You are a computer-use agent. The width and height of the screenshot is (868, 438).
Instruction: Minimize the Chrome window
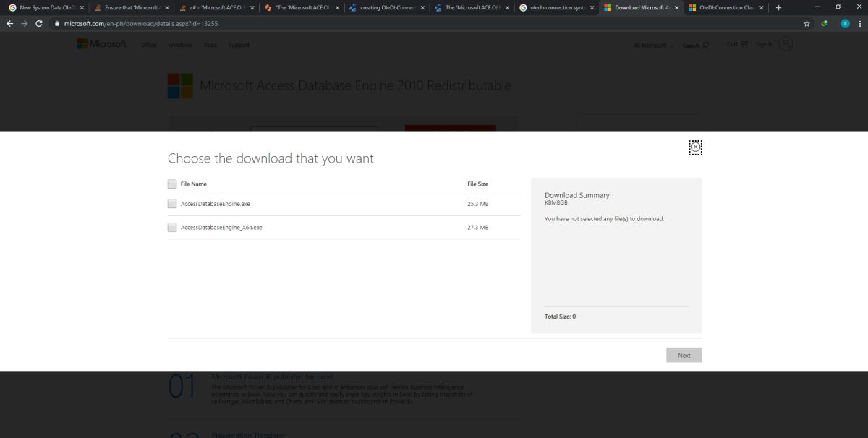pyautogui.click(x=818, y=7)
